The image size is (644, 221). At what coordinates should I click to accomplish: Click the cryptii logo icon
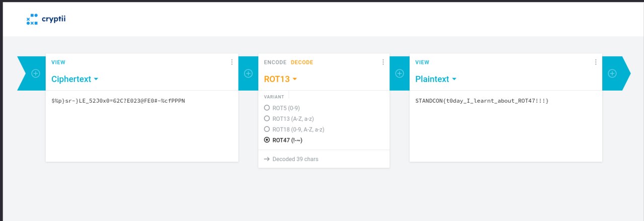click(x=32, y=20)
